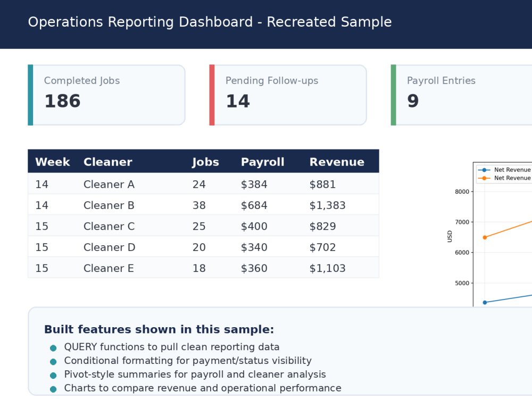Open the Pending Follow-ups card
Image resolution: width=532 pixels, height=399 pixels.
coord(288,95)
